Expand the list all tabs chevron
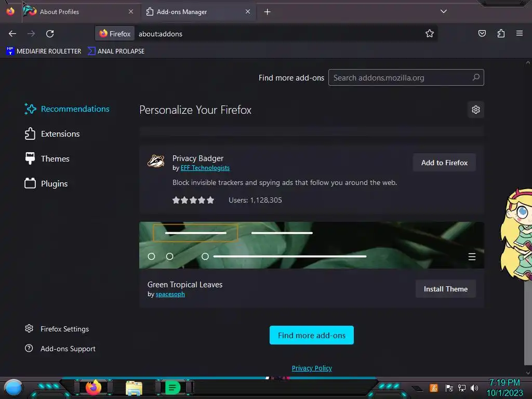This screenshot has height=399, width=532. (444, 11)
